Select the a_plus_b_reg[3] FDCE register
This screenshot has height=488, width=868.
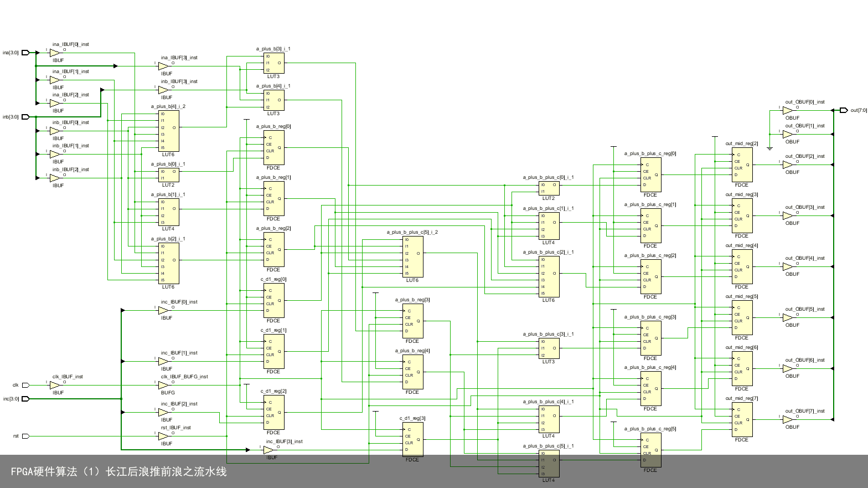pos(412,321)
